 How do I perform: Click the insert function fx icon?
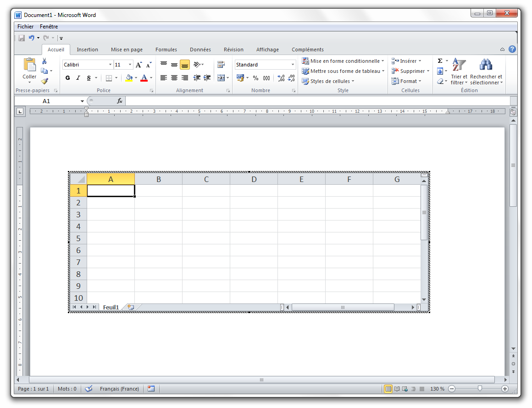pos(120,101)
